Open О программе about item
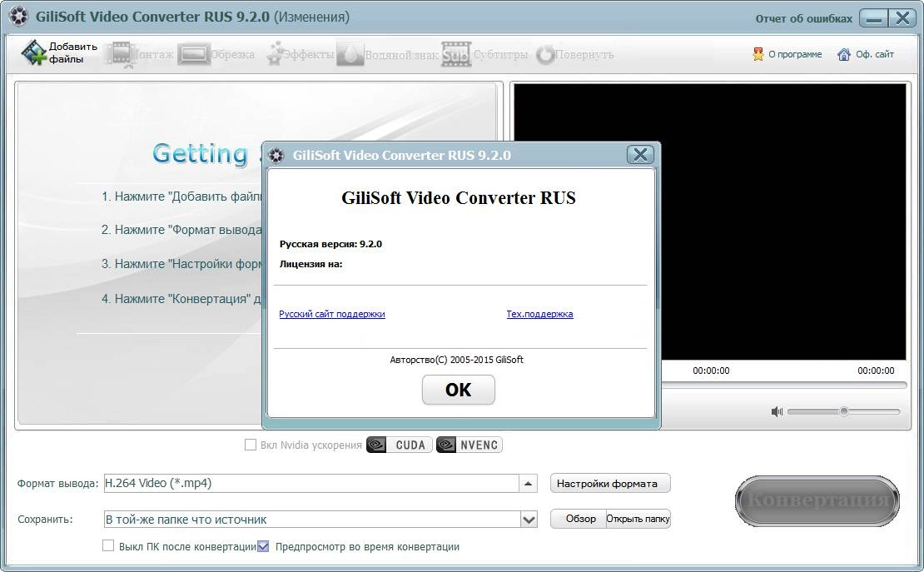 [787, 54]
